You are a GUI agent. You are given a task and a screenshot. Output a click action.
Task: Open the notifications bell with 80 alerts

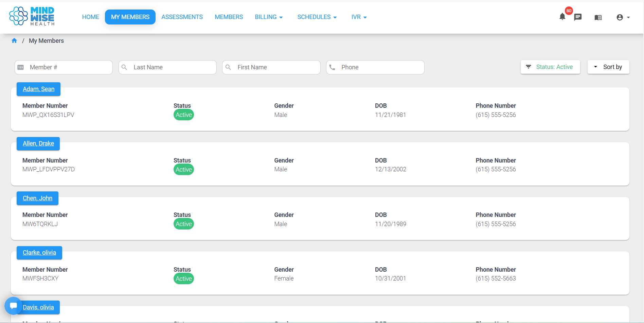[562, 16]
